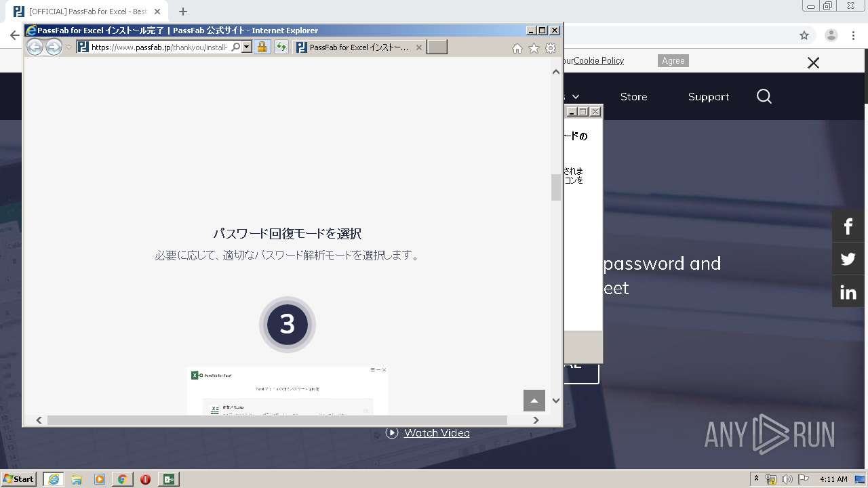Screen dimensions: 868x488
Task: Dismiss the cookie banner with X
Action: [x=813, y=63]
